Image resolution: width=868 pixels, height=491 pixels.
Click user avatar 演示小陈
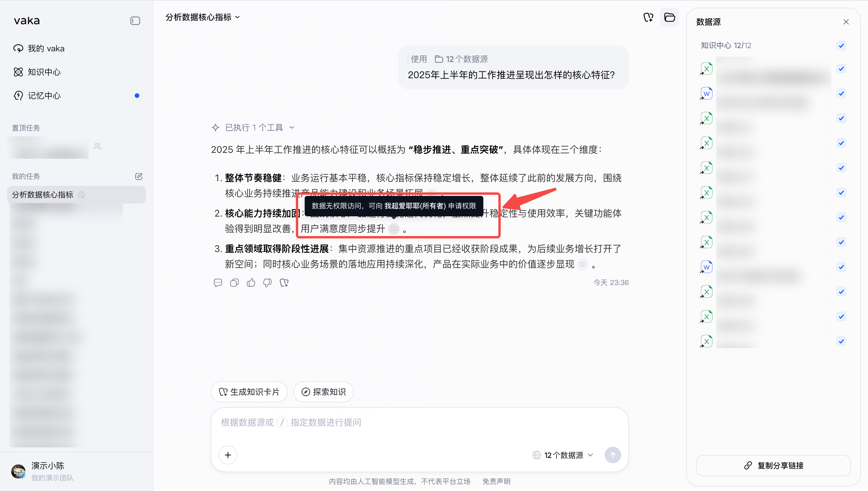click(x=18, y=472)
